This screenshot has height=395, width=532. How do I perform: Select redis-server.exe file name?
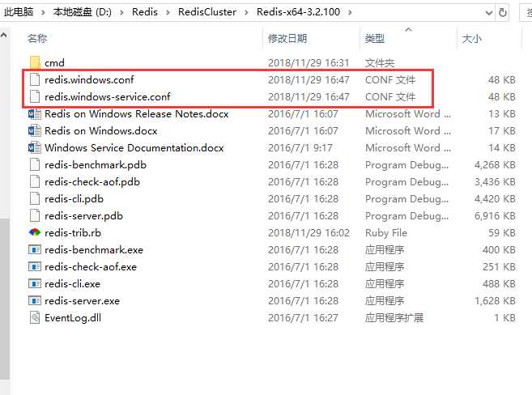[x=82, y=301]
